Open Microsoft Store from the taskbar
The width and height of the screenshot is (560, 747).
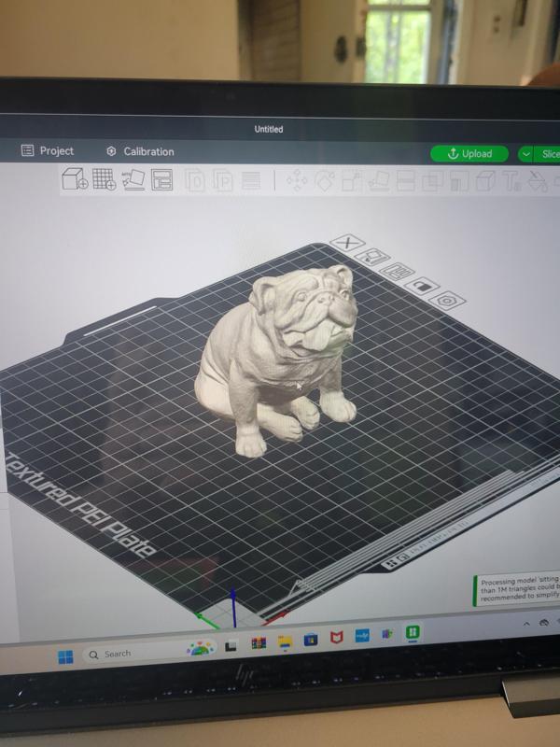coord(311,640)
